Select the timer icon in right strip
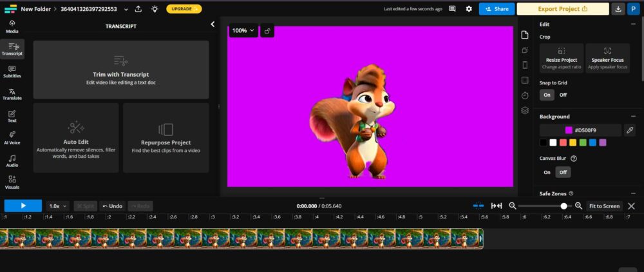 524,95
